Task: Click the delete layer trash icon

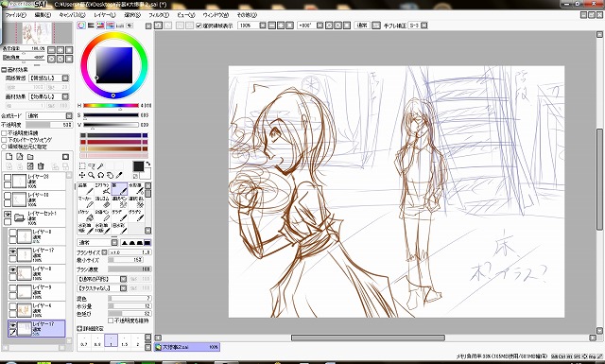Action: pyautogui.click(x=41, y=166)
